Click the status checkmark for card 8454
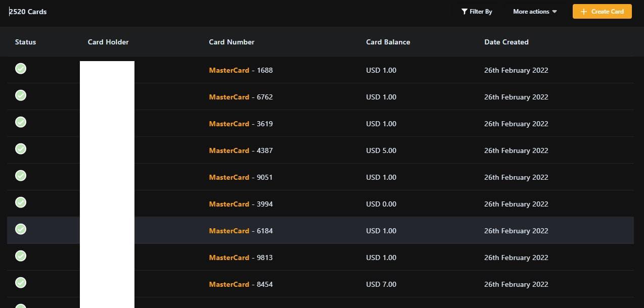Viewport: 644px width, 308px height. pyautogui.click(x=21, y=283)
